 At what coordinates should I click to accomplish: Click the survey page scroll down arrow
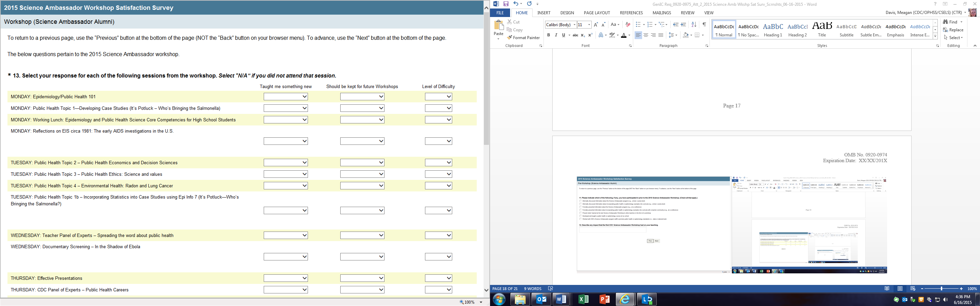(486, 290)
